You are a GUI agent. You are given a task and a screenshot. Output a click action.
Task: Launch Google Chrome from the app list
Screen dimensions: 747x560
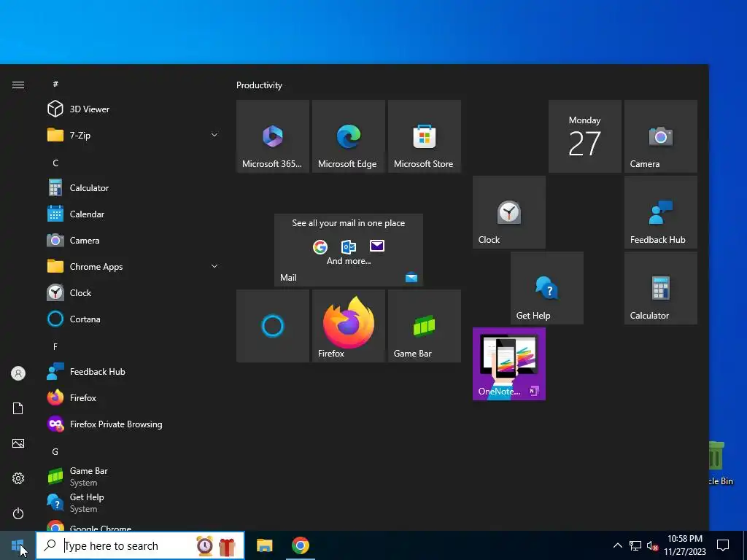click(x=133, y=526)
